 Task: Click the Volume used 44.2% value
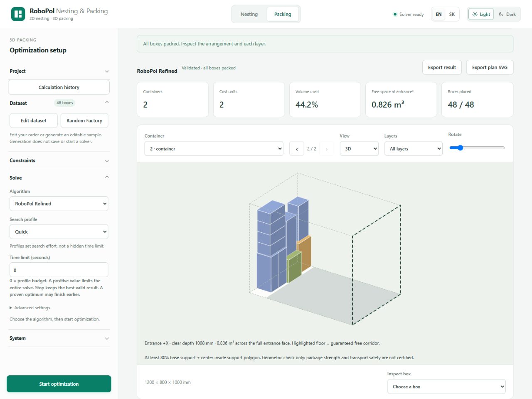pos(307,105)
